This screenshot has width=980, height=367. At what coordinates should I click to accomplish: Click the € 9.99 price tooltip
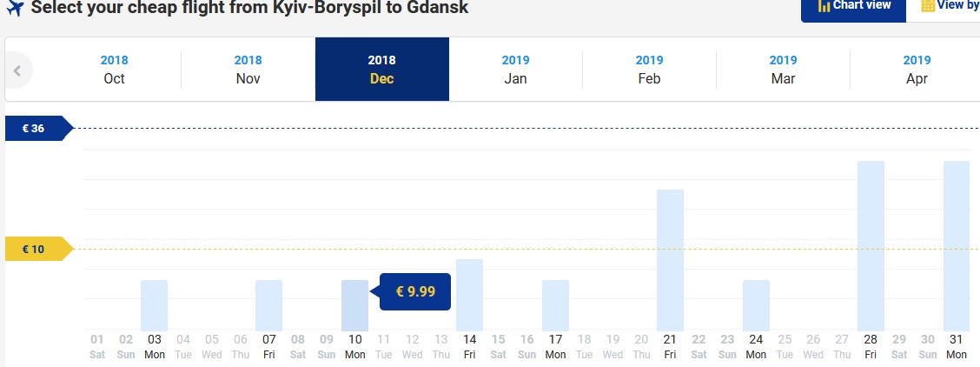click(415, 291)
